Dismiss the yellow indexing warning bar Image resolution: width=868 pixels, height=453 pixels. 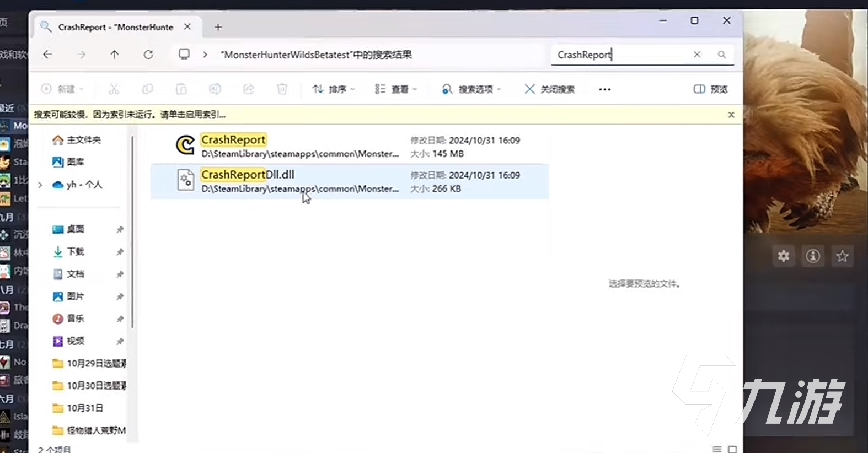731,115
